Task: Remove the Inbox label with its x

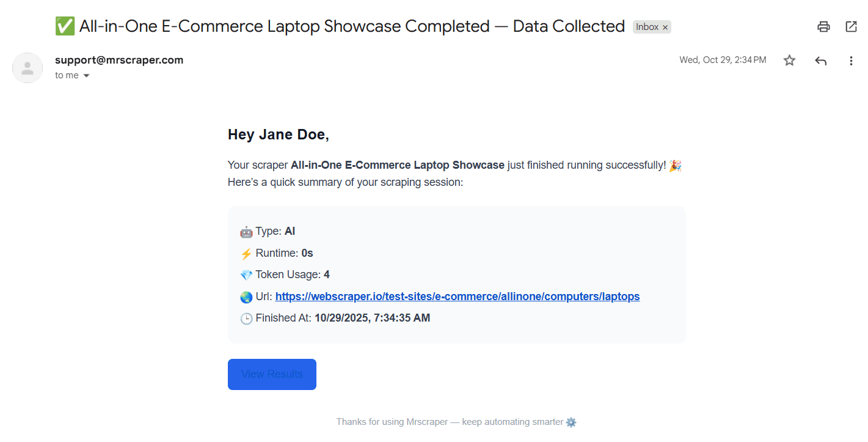Action: tap(665, 28)
